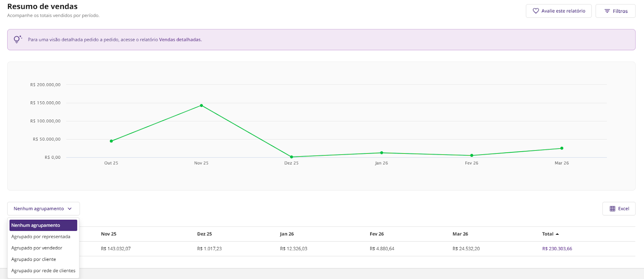Open the Nenhum agrupamento dropdown chevron
Image resolution: width=644 pixels, height=279 pixels.
point(70,209)
